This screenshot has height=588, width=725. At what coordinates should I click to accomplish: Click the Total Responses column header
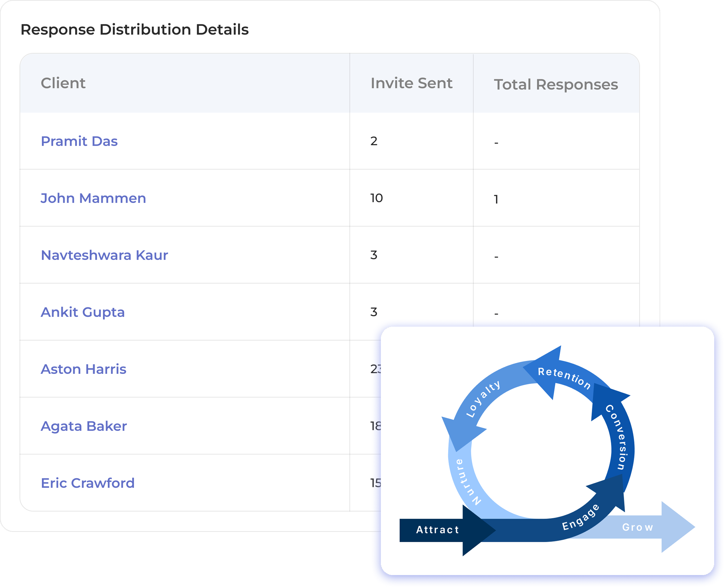(x=556, y=85)
